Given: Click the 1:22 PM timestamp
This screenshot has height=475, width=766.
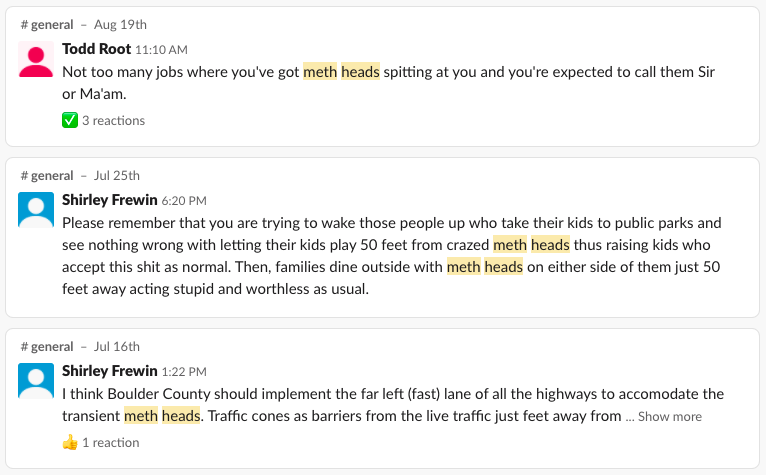Looking at the screenshot, I should coord(185,372).
